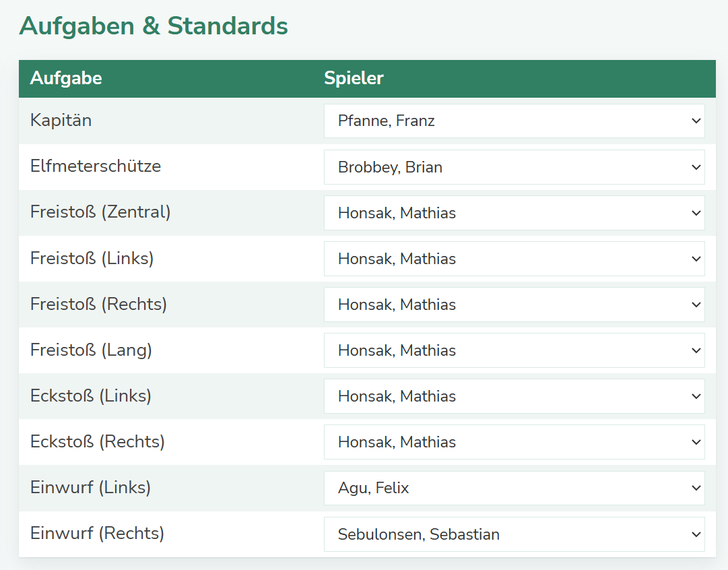Click the Einwurf (Rechts) label

[98, 534]
